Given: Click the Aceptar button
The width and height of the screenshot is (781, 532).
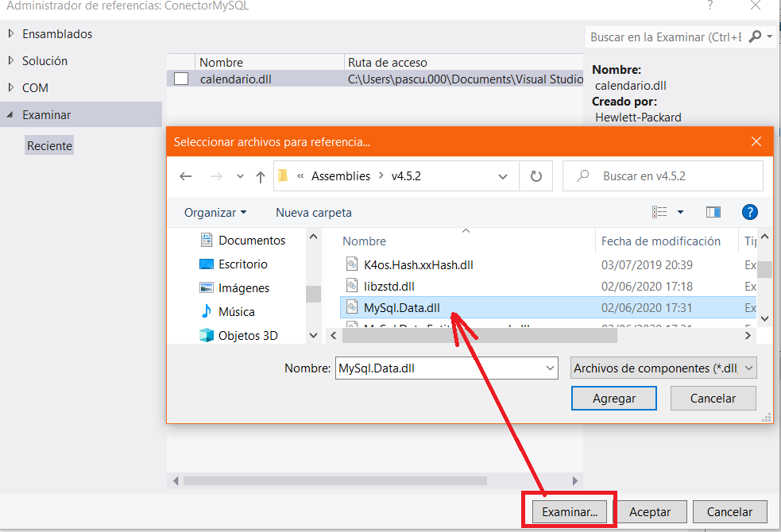Looking at the screenshot, I should coord(649,512).
